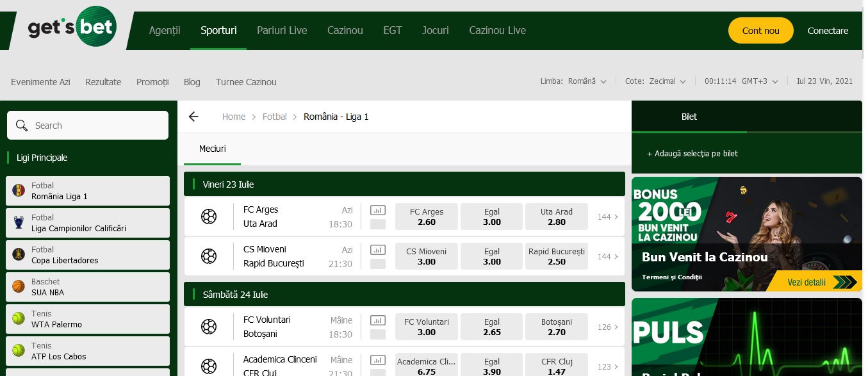The image size is (868, 376).
Task: Click the football icon for CS Mioveni match
Action: [209, 256]
